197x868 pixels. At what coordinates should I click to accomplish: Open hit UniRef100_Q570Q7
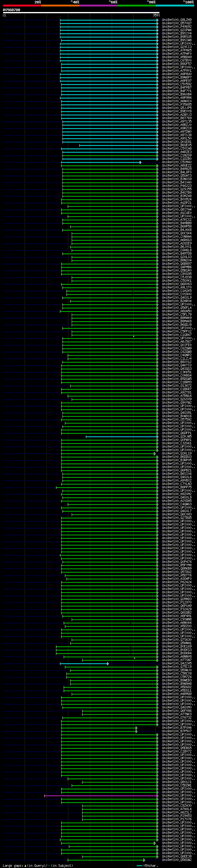(176, 23)
